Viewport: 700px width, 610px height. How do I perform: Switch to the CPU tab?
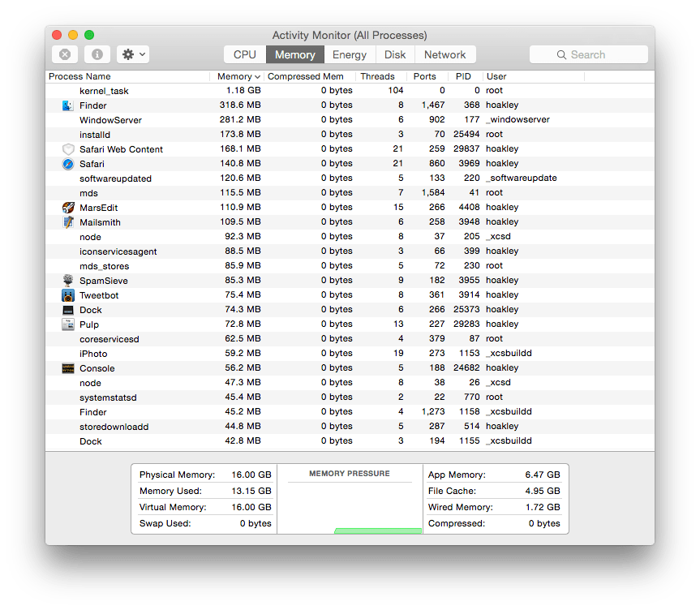(244, 54)
